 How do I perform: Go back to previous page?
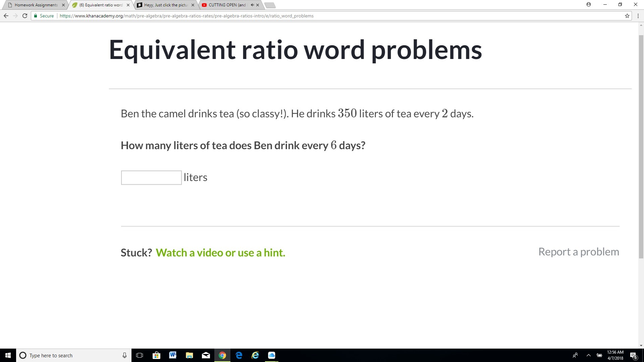[x=6, y=16]
